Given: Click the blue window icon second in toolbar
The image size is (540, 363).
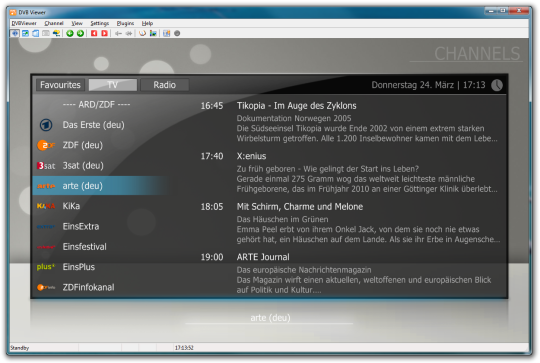Looking at the screenshot, I should 25,33.
